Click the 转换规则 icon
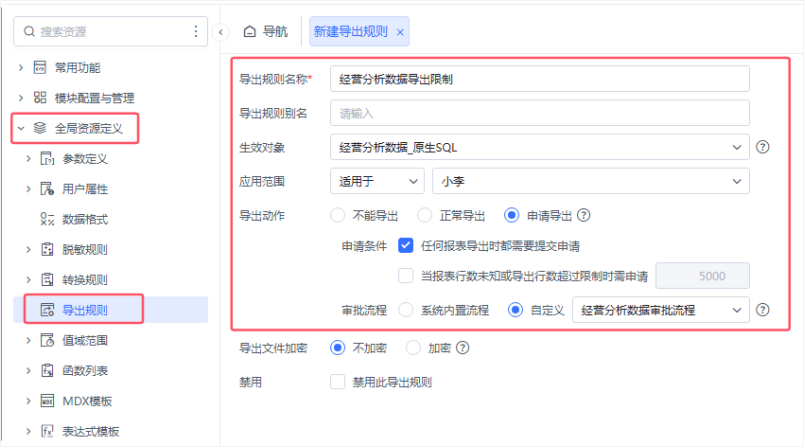Viewport: 805px width, 448px height. tap(47, 280)
